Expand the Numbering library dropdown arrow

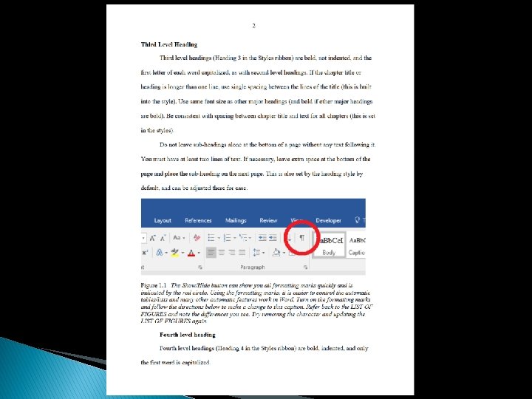[x=235, y=238]
